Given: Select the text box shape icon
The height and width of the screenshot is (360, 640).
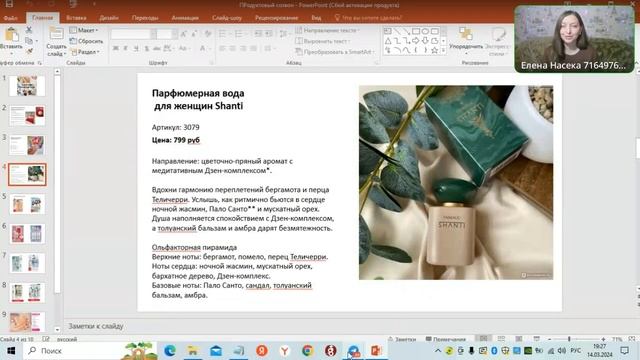Looking at the screenshot, I should pyautogui.click(x=388, y=31).
